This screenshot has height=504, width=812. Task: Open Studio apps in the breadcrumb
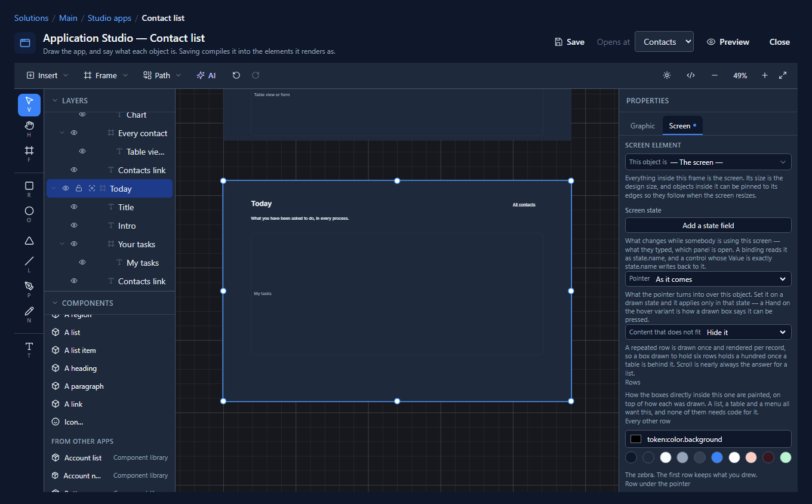[109, 18]
